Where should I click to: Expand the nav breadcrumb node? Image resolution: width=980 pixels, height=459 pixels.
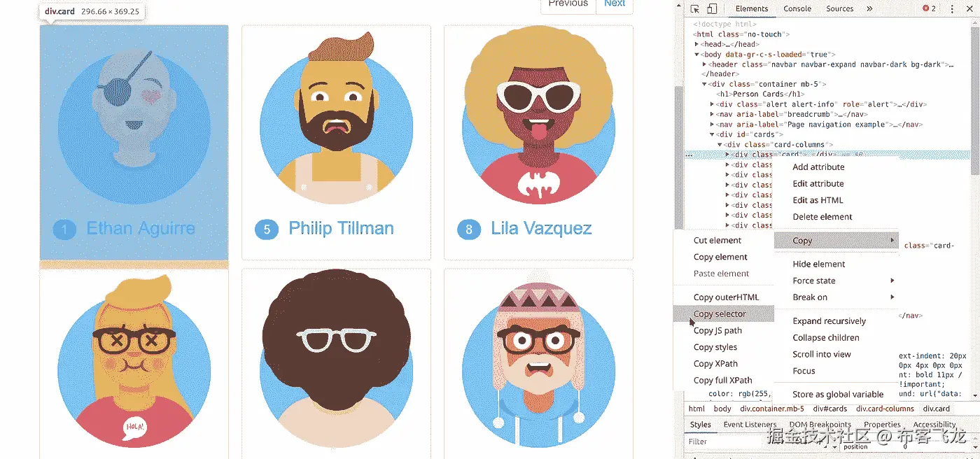pos(712,115)
